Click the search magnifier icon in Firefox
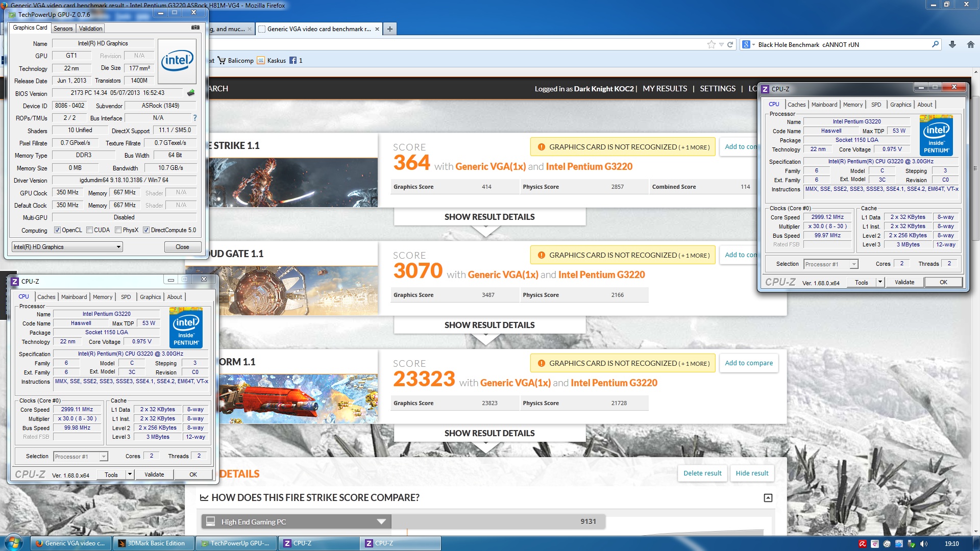This screenshot has width=980, height=551. click(x=935, y=44)
